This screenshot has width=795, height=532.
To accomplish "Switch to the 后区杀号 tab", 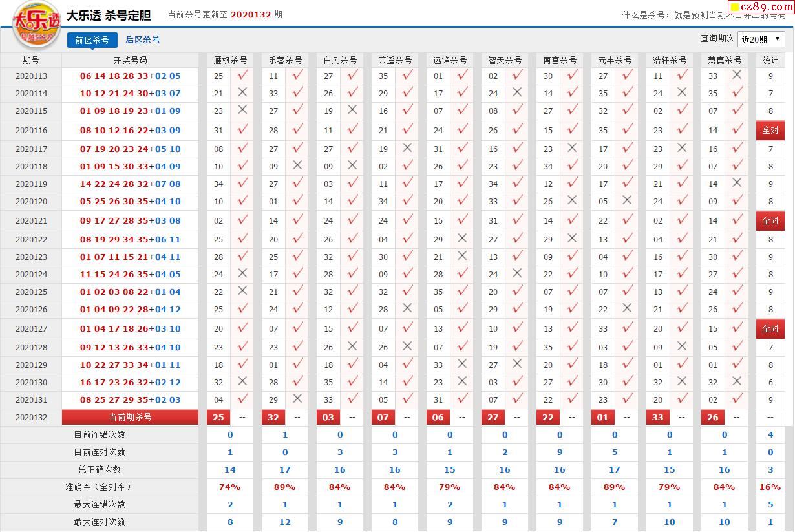I will tap(142, 40).
